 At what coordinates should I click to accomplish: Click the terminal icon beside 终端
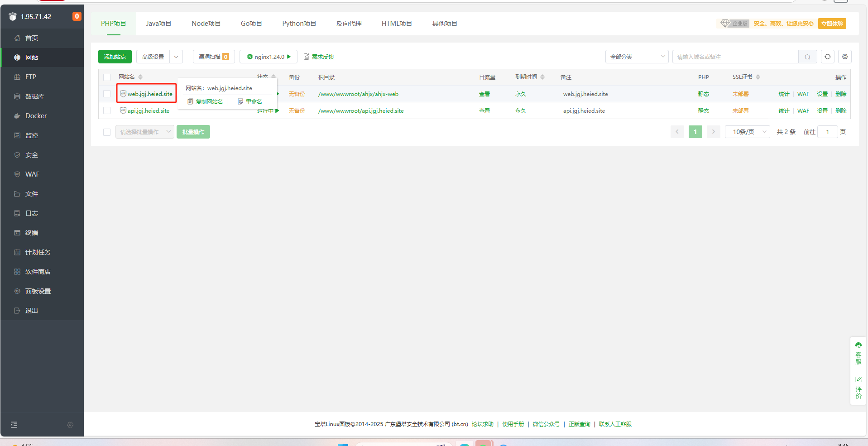click(x=17, y=233)
